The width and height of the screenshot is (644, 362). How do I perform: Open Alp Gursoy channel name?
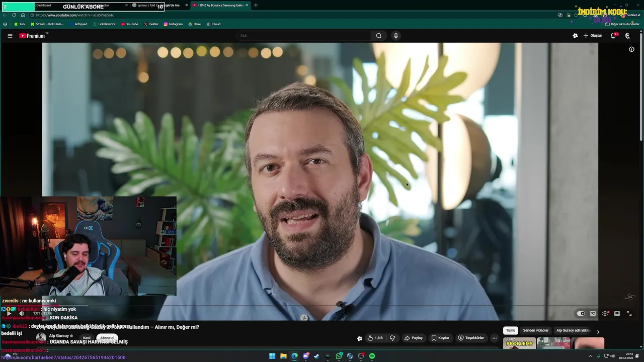(59, 336)
